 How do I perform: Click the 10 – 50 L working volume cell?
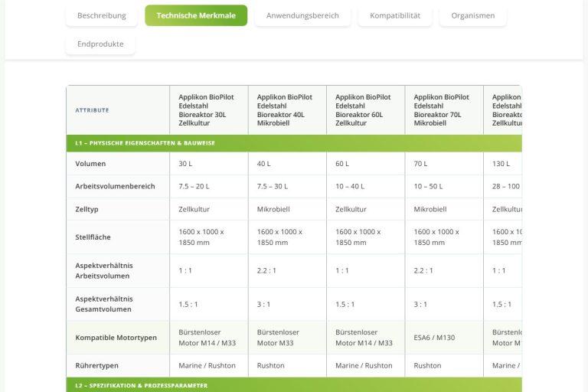[444, 187]
